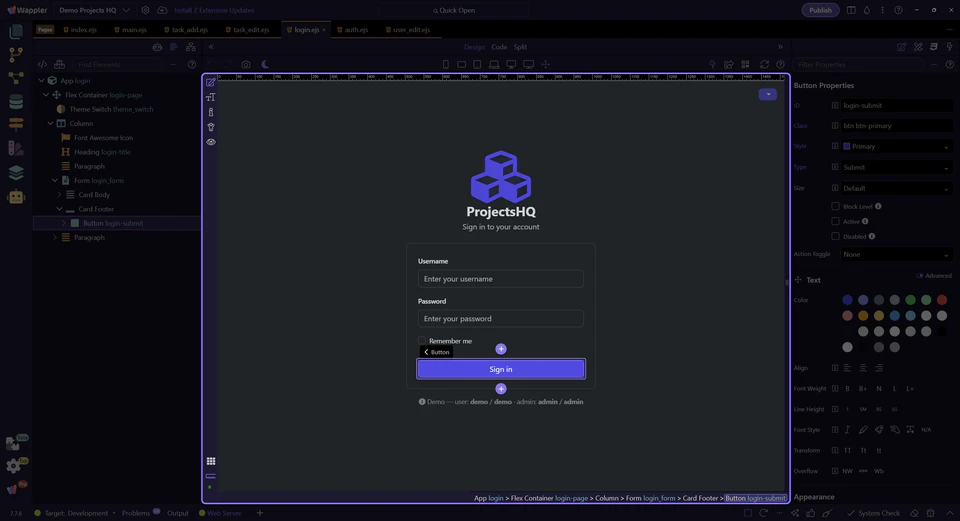Switch to Split view
Viewport: 960px width, 521px height.
click(x=520, y=47)
